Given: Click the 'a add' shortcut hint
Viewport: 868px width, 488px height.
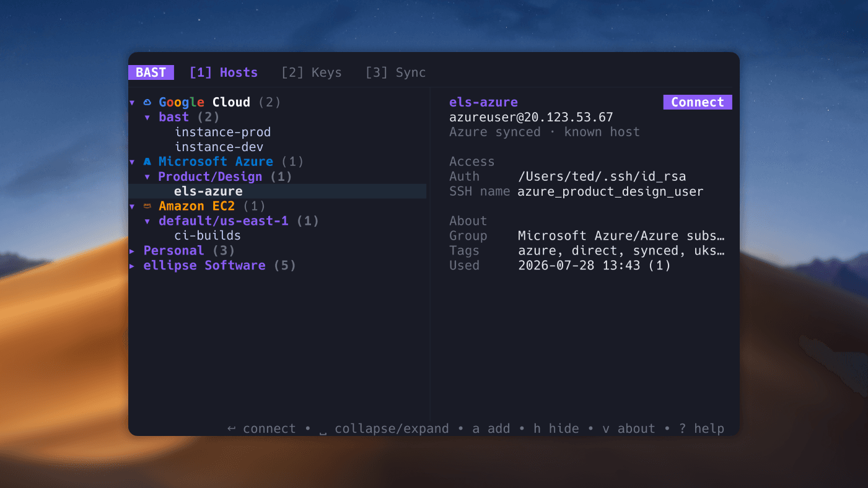Looking at the screenshot, I should coord(491,429).
